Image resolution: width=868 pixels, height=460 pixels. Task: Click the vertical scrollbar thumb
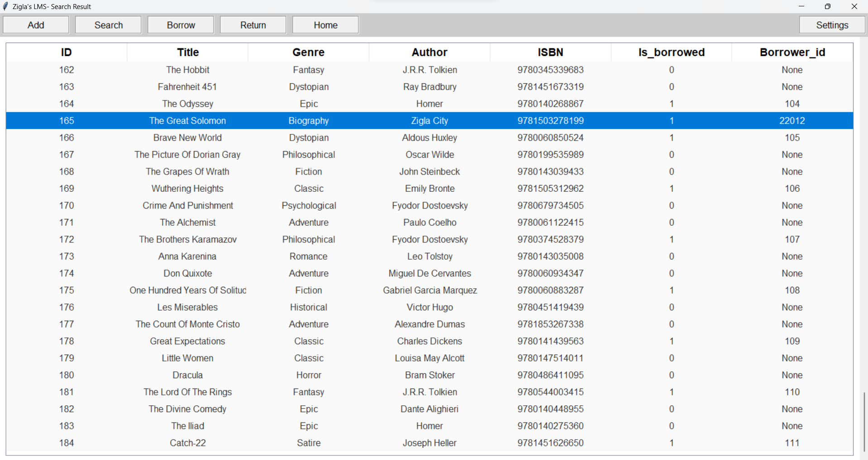click(864, 422)
